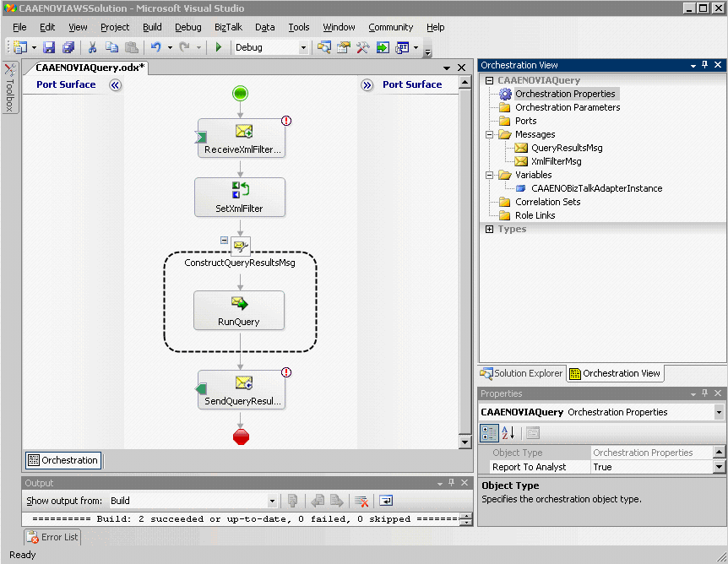Click the Copy toolbar icon
Viewport: 728px width, 564px height.
(111, 47)
